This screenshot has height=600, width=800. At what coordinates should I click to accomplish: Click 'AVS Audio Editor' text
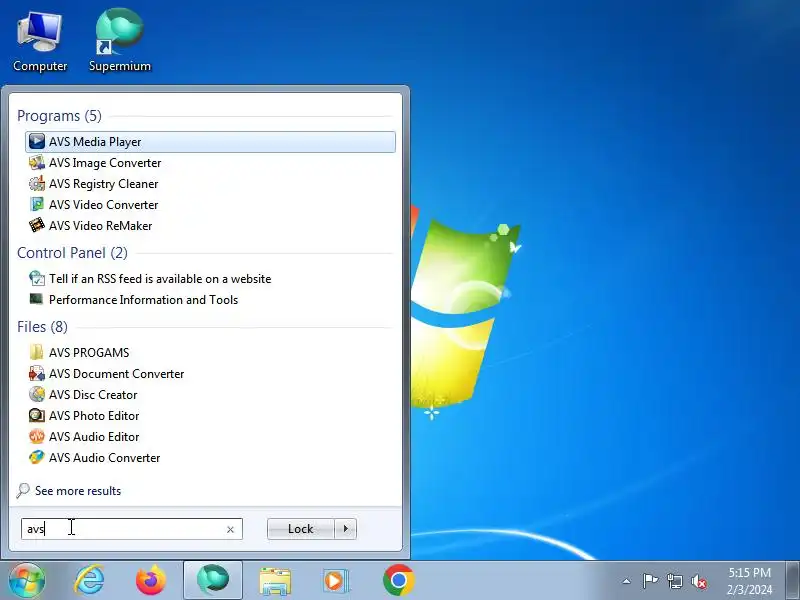[x=94, y=437]
